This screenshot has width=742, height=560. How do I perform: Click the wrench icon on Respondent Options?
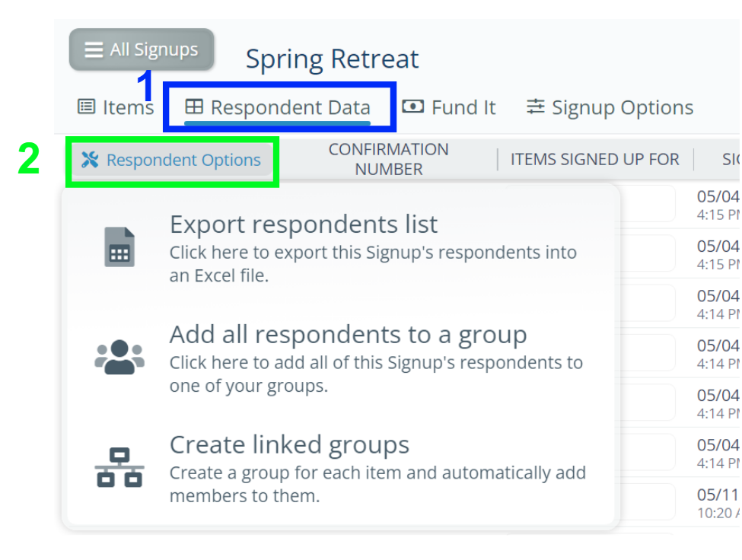click(x=90, y=160)
